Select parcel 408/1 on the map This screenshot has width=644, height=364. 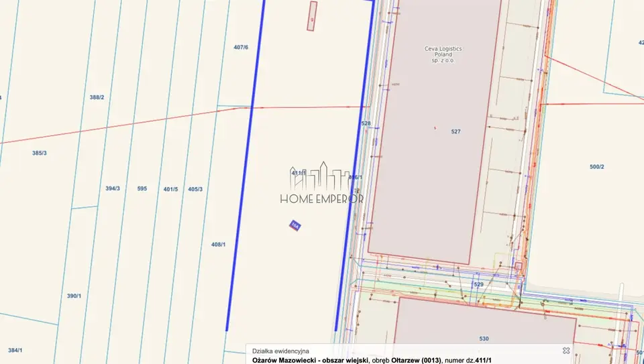coord(219,244)
